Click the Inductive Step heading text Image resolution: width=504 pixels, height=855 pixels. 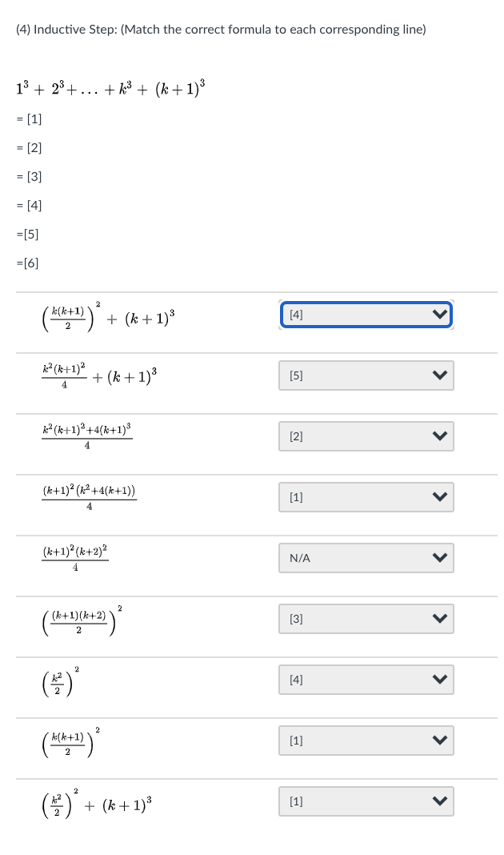[221, 29]
